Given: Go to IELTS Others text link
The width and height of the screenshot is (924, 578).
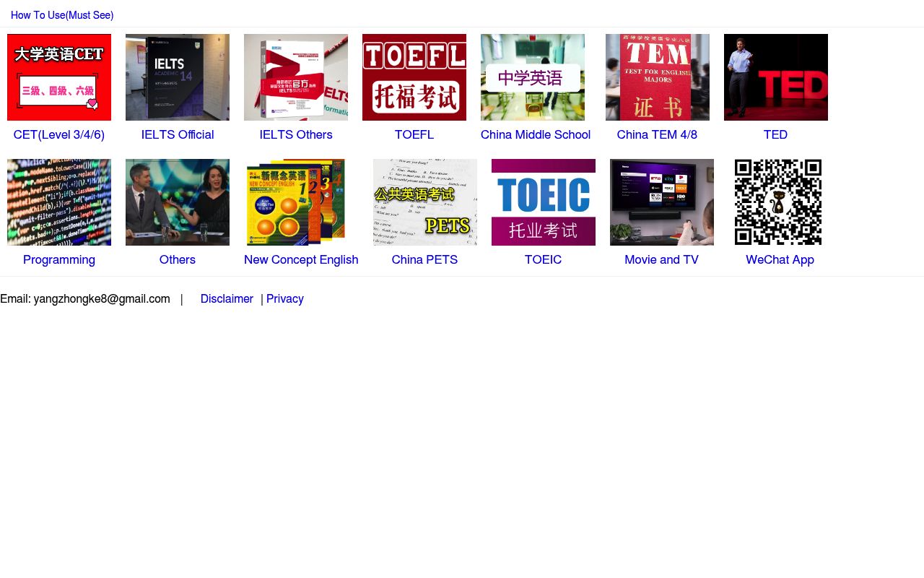Looking at the screenshot, I should (x=296, y=134).
